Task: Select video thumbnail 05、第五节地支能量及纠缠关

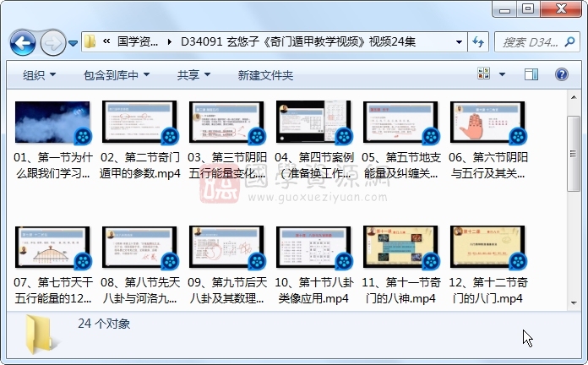Action: pos(401,123)
